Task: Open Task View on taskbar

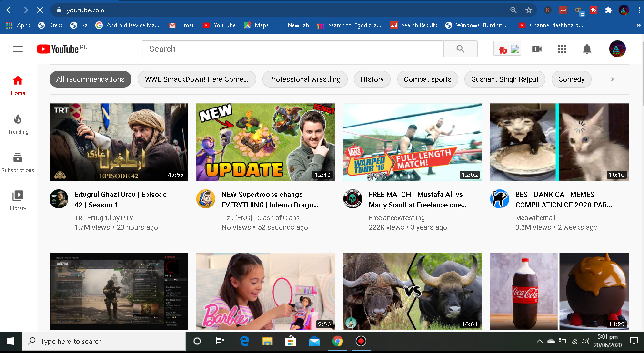Action: tap(220, 341)
